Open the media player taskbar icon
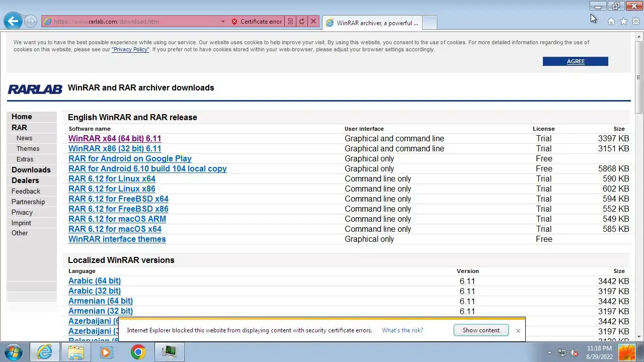Image resolution: width=644 pixels, height=362 pixels. (x=107, y=352)
